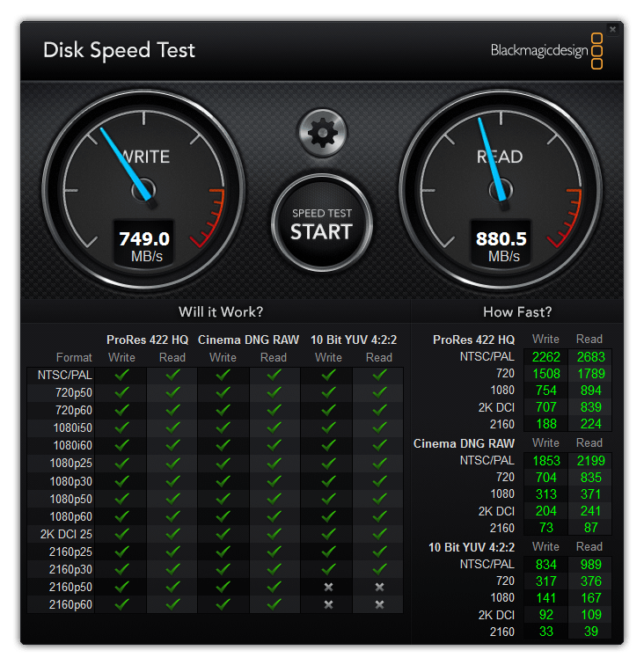The image size is (644, 665).
Task: Click ProRes 2K DCI write value 707
Action: [x=546, y=407]
